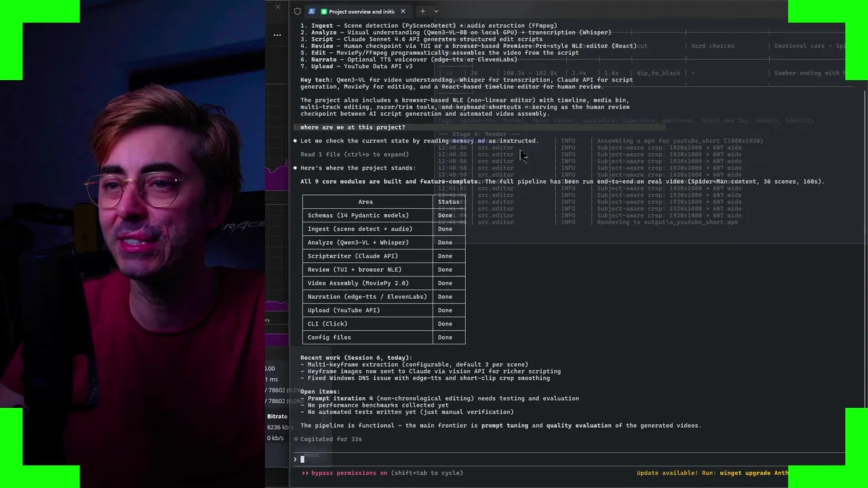Click 'Here's where the project stands:' line
The height and width of the screenshot is (488, 868).
pyautogui.click(x=358, y=168)
